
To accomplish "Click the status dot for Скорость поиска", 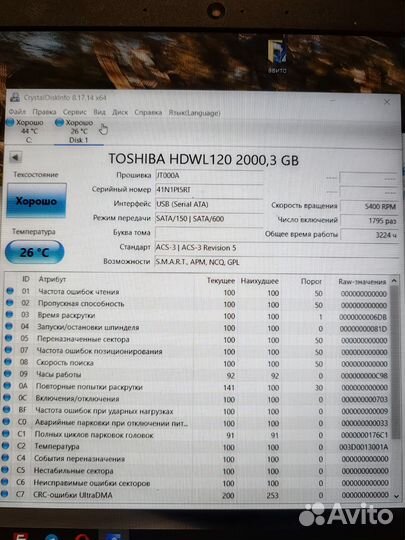I will point(8,362).
